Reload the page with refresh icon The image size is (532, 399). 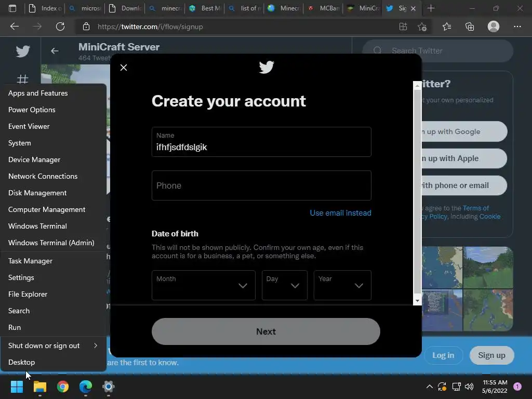pos(60,26)
